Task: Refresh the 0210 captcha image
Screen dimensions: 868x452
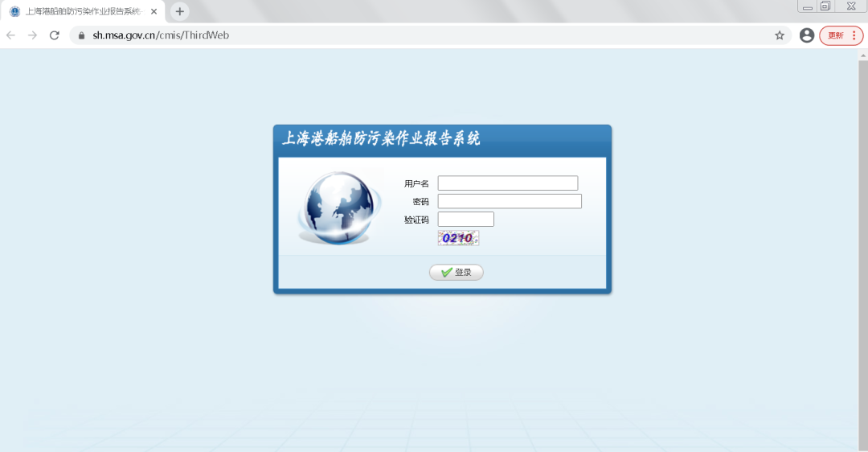Action: pyautogui.click(x=458, y=238)
